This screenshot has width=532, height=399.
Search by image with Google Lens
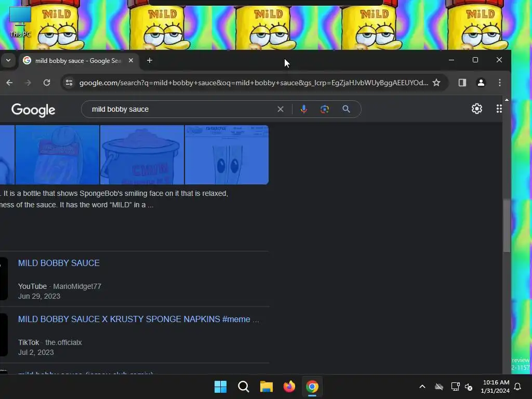tap(325, 109)
